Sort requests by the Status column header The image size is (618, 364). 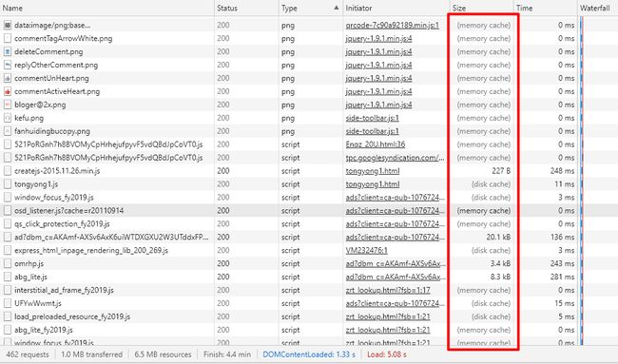tap(246, 8)
